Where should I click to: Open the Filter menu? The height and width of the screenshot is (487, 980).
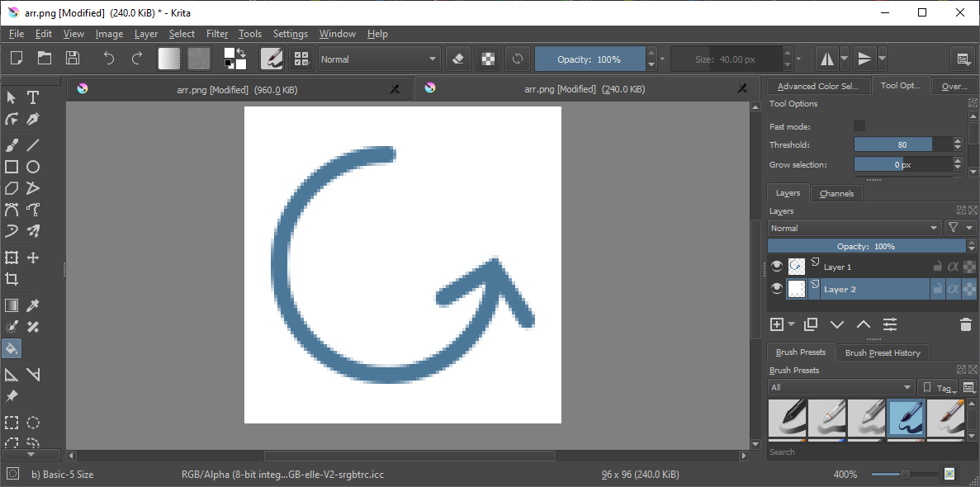[217, 34]
